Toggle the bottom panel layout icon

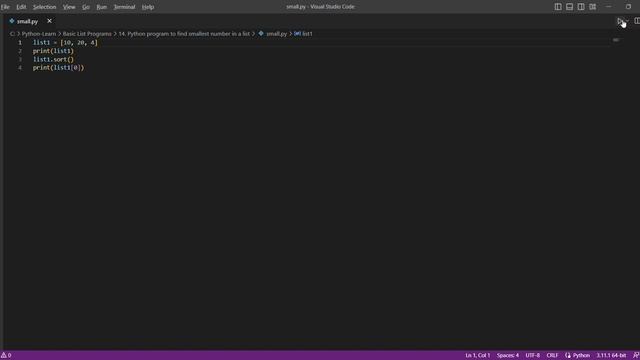[569, 7]
